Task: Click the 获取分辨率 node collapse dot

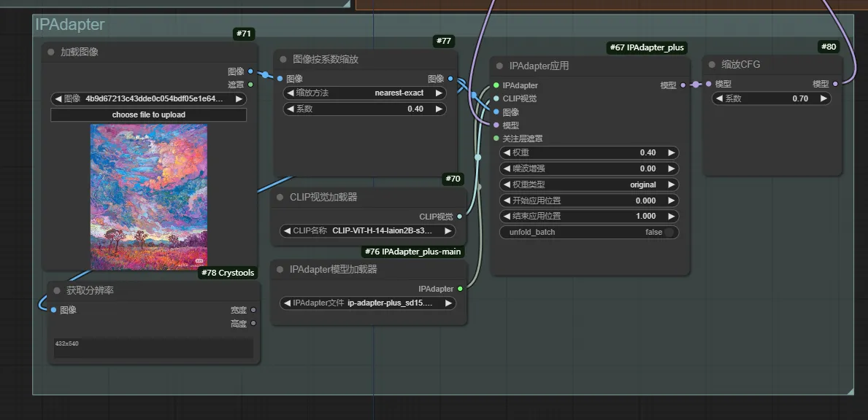Action: (56, 290)
